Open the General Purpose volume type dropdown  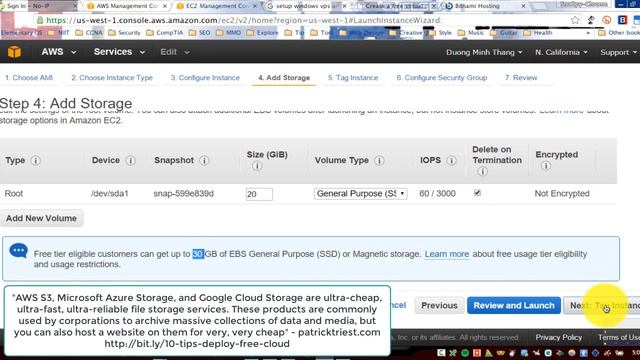tap(360, 193)
